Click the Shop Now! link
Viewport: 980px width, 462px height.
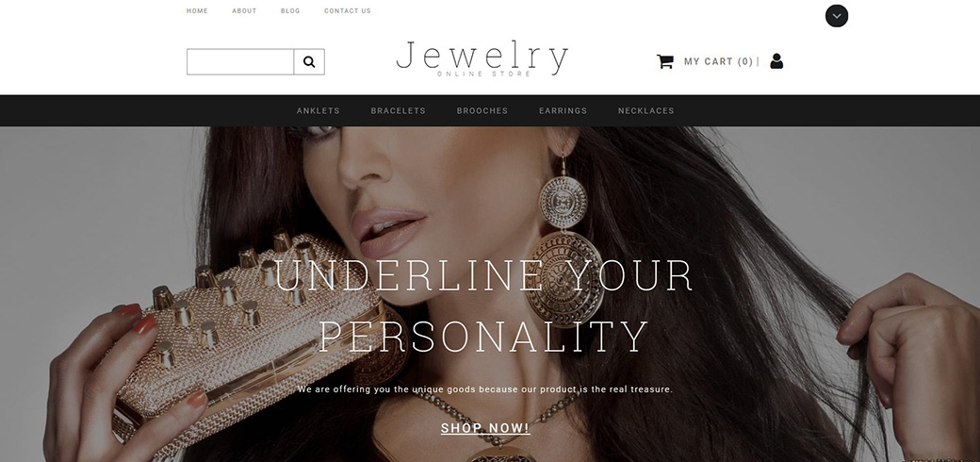(485, 428)
